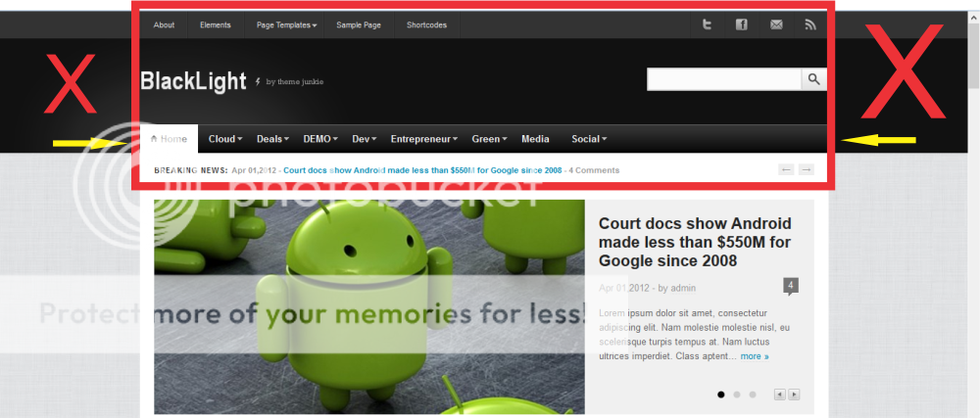Open the comment count bubble showing 4
Image resolution: width=980 pixels, height=418 pixels.
click(x=791, y=287)
